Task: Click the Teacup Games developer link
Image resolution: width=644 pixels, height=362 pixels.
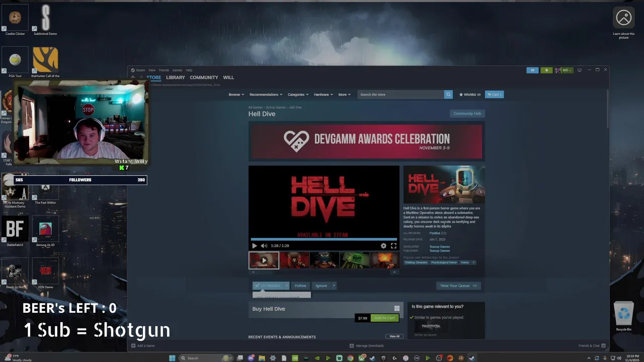Action: point(439,247)
